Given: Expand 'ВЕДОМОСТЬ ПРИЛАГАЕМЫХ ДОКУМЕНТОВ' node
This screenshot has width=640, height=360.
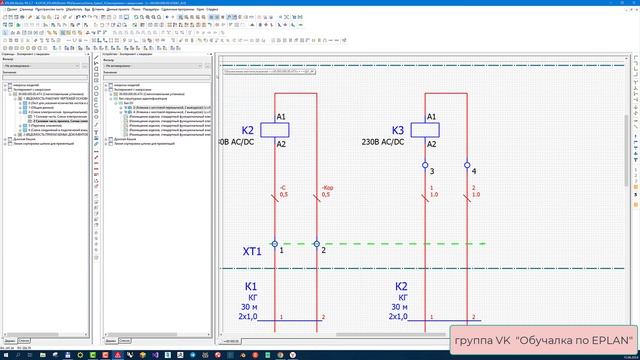Looking at the screenshot, I should (x=15, y=135).
